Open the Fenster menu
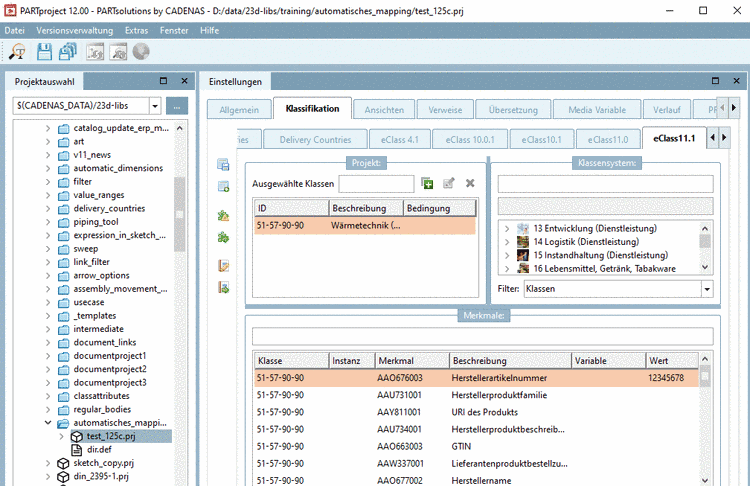750x486 pixels. 174,31
